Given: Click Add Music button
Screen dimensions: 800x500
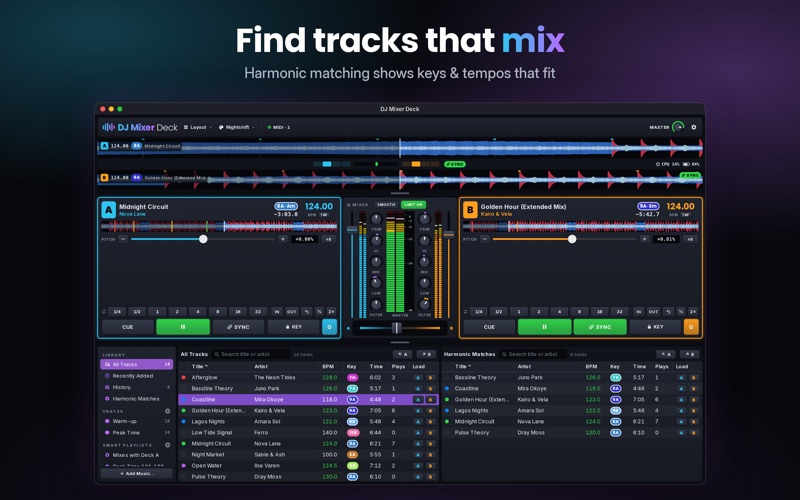Looking at the screenshot, I should [137, 473].
